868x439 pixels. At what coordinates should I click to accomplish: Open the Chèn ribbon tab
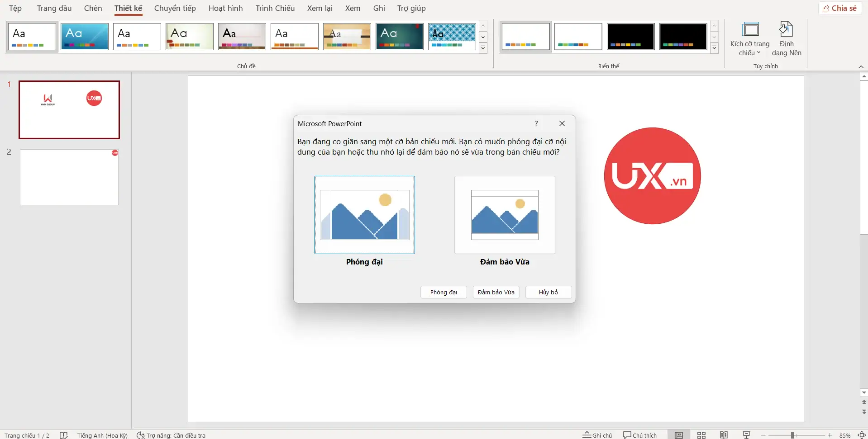coord(93,8)
